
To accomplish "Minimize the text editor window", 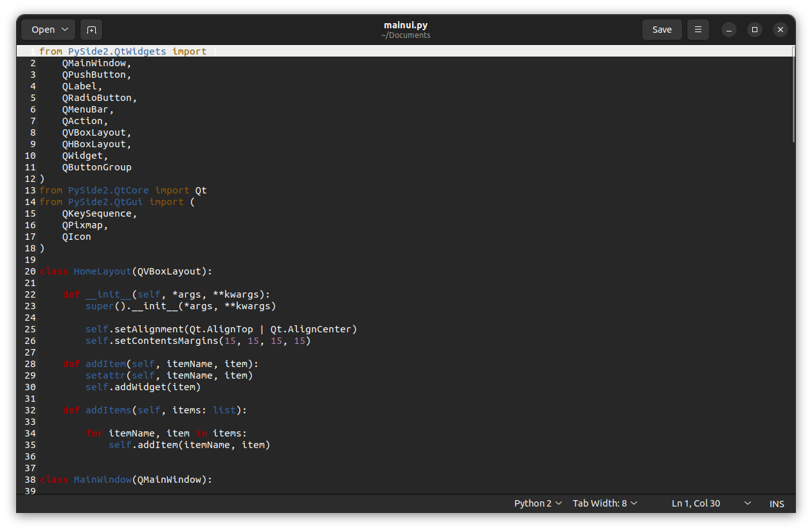I will click(x=728, y=30).
